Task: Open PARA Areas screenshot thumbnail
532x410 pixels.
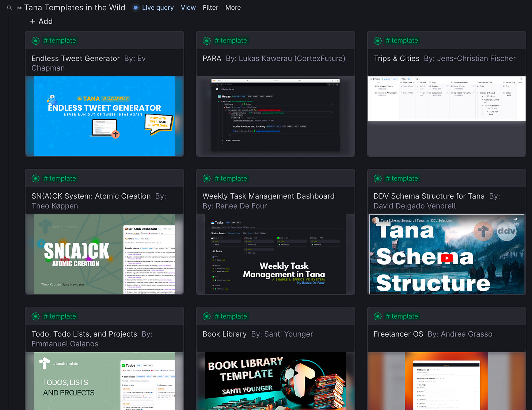Action: pos(275,115)
